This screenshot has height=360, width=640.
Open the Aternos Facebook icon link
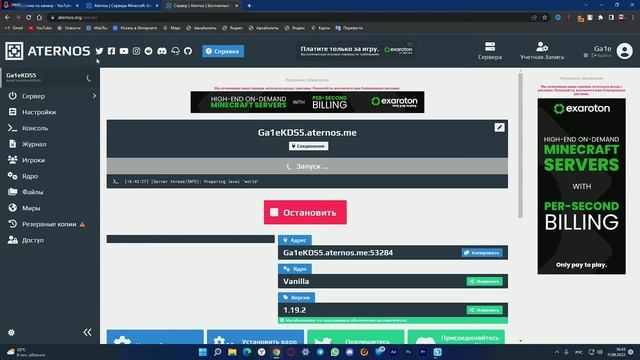click(x=111, y=51)
